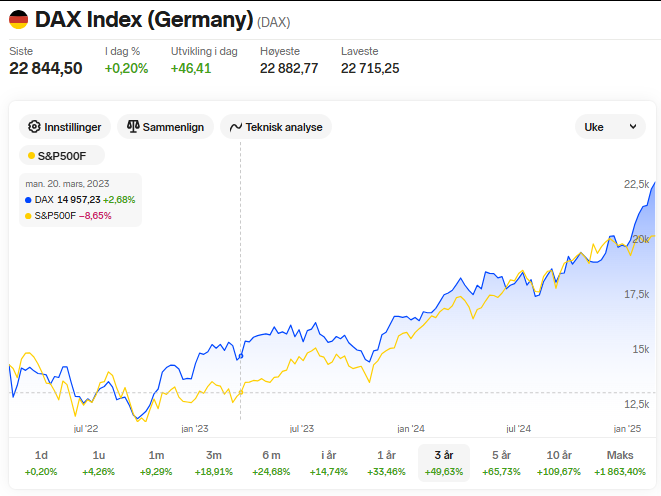Choose the 6 m period option
Image resolution: width=661 pixels, height=496 pixels.
pyautogui.click(x=271, y=462)
